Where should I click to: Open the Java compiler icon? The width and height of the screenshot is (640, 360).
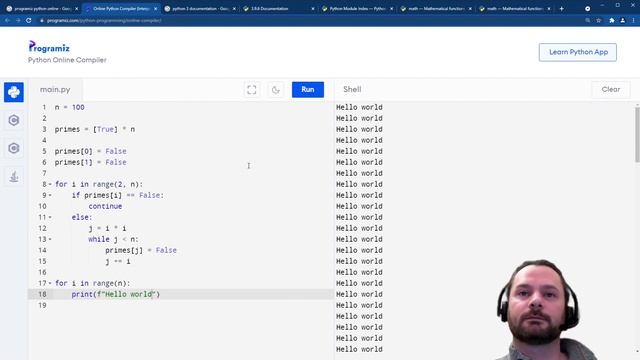[14, 176]
